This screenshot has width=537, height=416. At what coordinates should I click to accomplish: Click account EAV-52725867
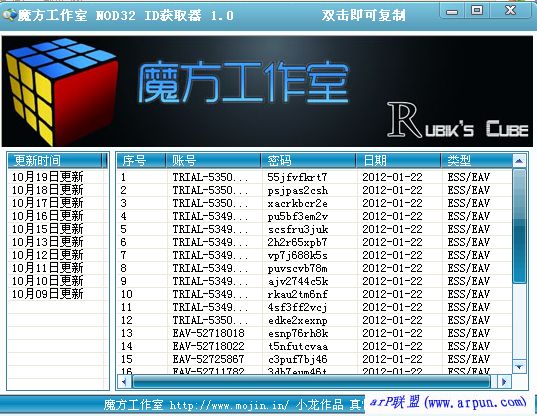208,359
